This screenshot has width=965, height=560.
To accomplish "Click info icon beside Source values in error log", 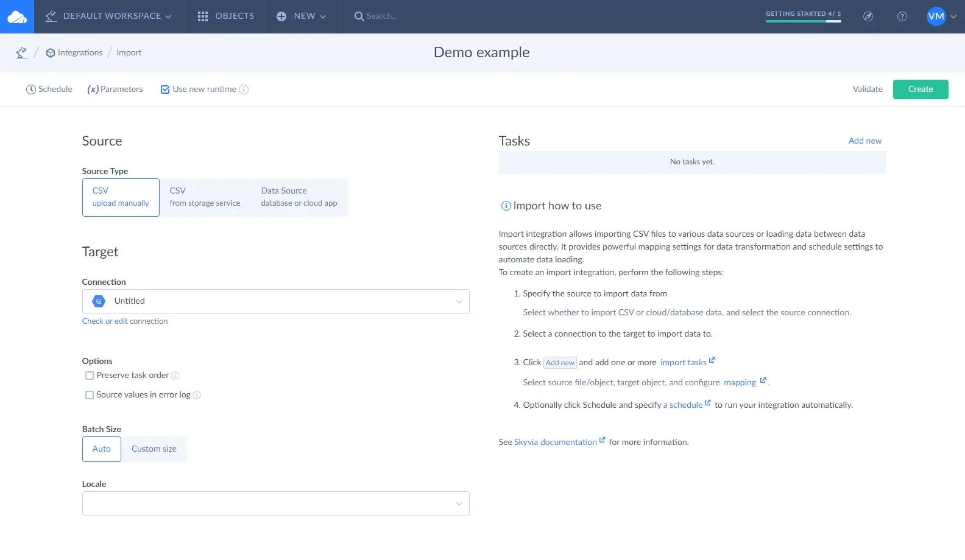I will (x=197, y=395).
